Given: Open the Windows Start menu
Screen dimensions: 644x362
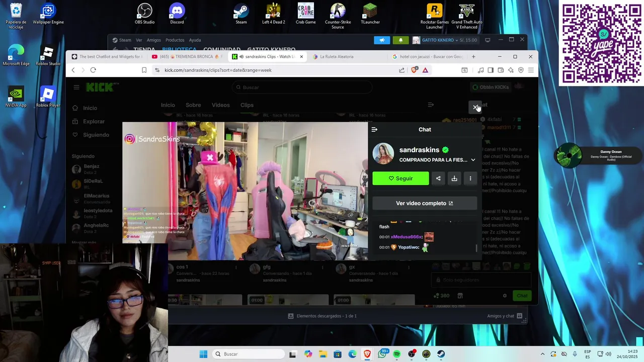Looking at the screenshot, I should 203,354.
